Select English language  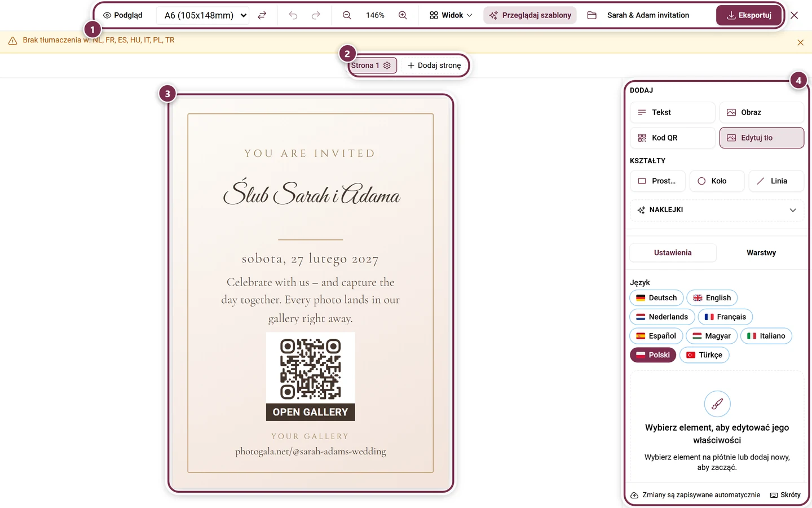pyautogui.click(x=712, y=298)
